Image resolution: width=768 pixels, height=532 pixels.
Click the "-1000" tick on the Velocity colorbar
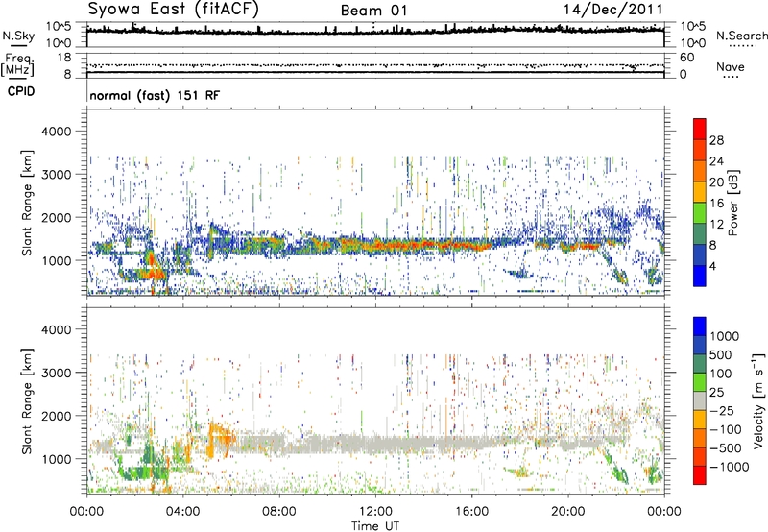tap(729, 467)
